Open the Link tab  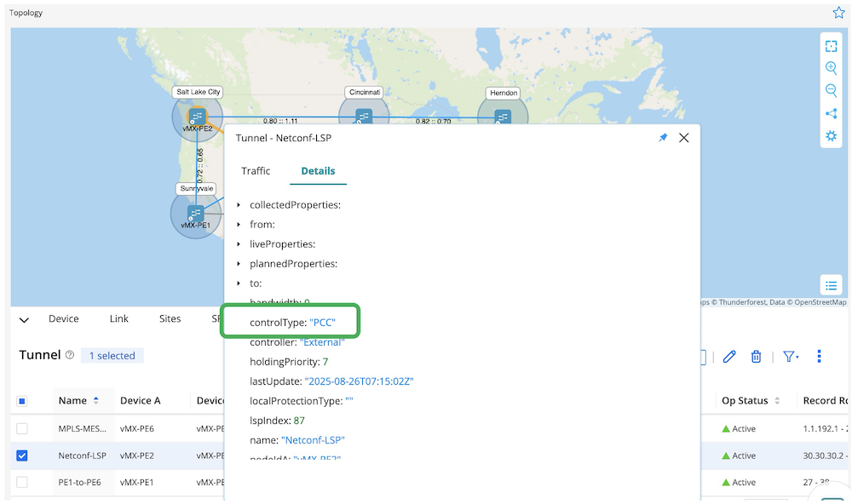click(x=119, y=318)
